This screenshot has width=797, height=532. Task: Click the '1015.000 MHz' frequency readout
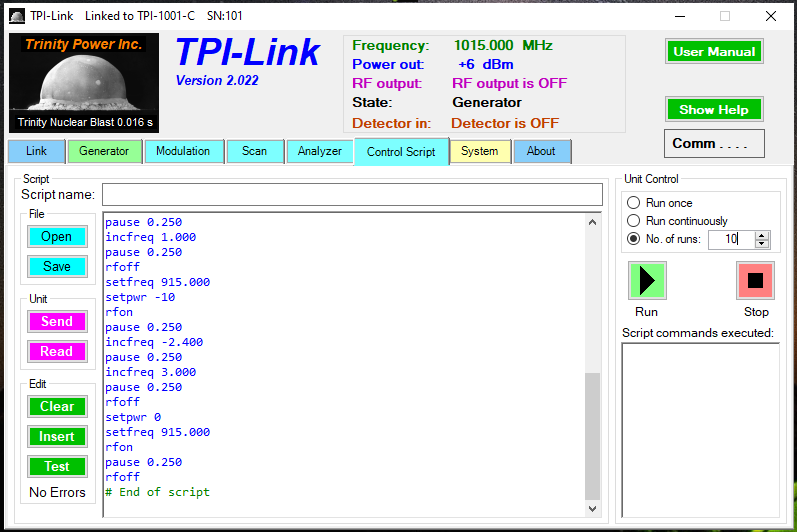click(503, 45)
